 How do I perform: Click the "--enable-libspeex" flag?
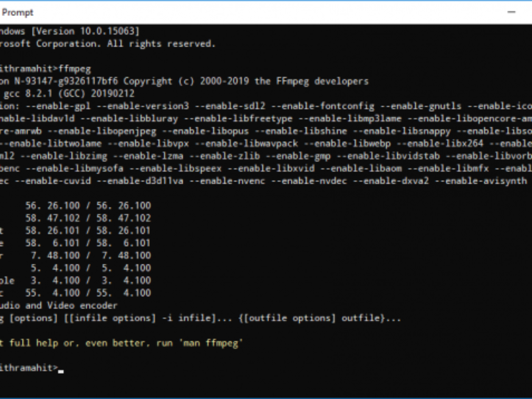click(176, 168)
